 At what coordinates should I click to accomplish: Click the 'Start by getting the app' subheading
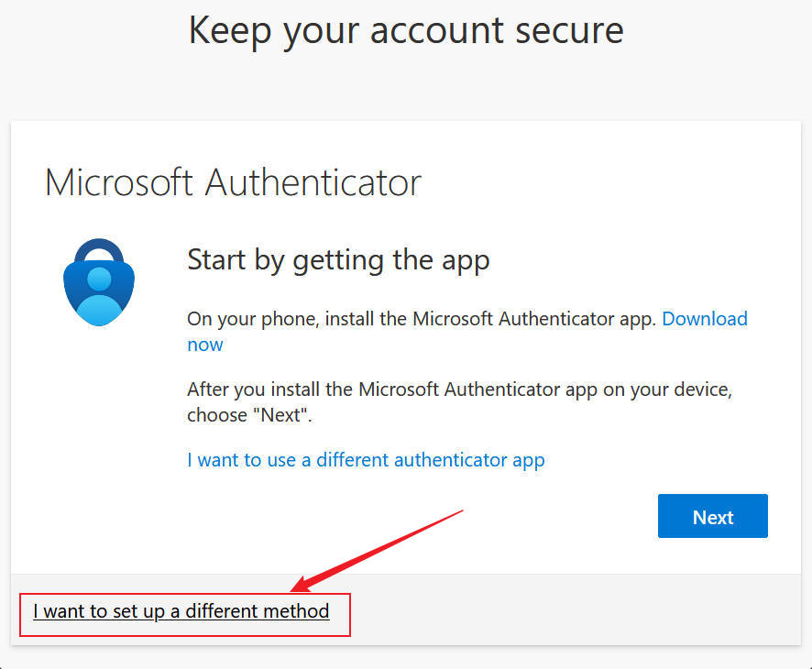click(x=338, y=260)
